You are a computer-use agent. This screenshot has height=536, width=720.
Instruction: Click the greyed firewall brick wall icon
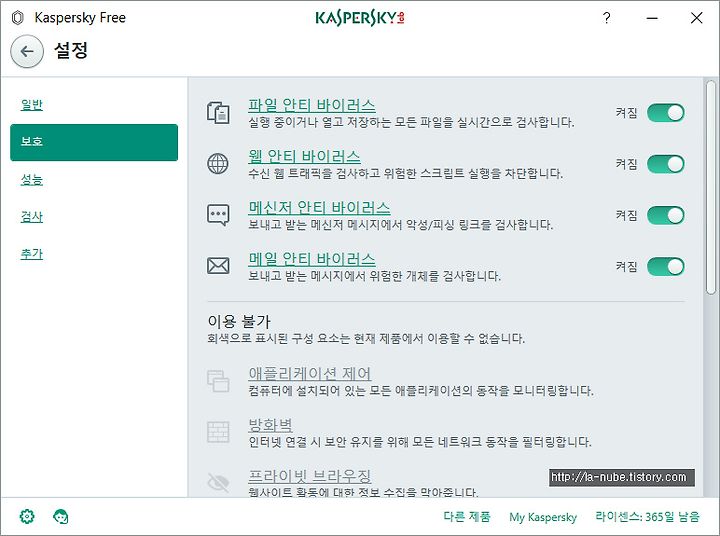[218, 432]
